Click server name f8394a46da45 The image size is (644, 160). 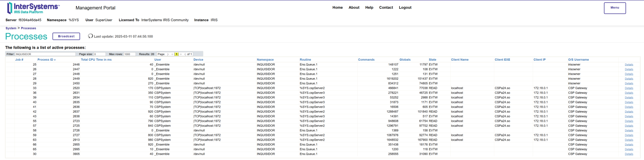pos(30,20)
